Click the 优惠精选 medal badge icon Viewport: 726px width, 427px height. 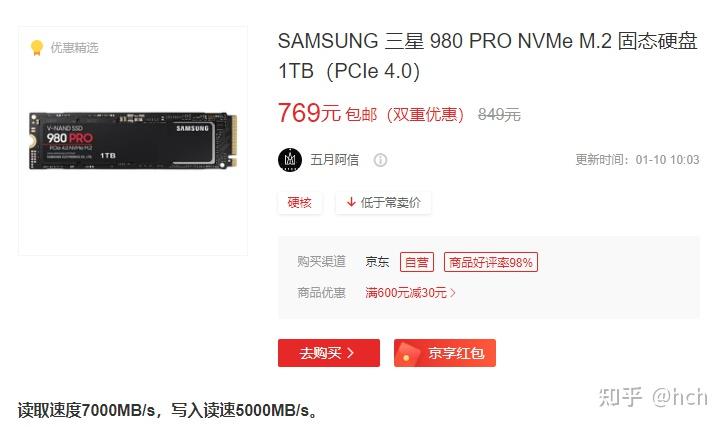pos(37,48)
